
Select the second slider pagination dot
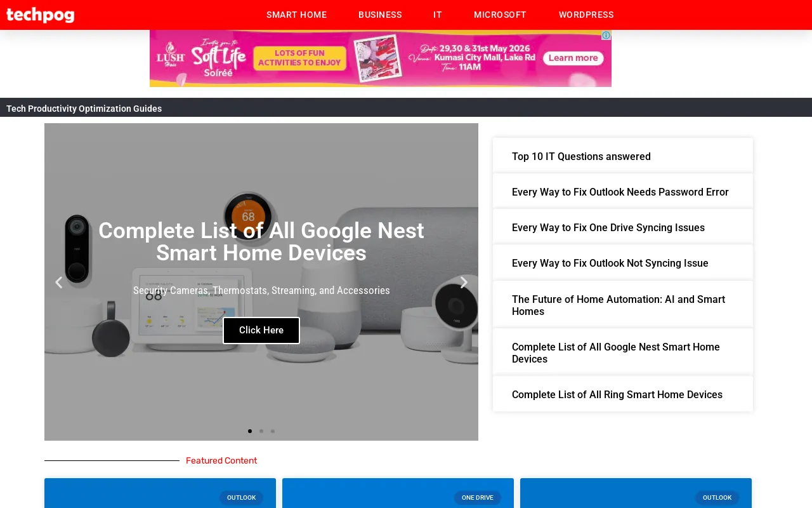tap(261, 431)
